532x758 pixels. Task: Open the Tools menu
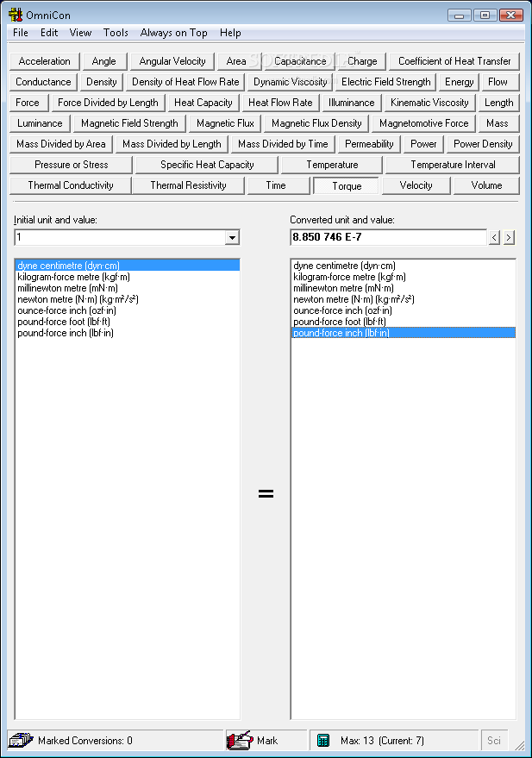(x=116, y=33)
